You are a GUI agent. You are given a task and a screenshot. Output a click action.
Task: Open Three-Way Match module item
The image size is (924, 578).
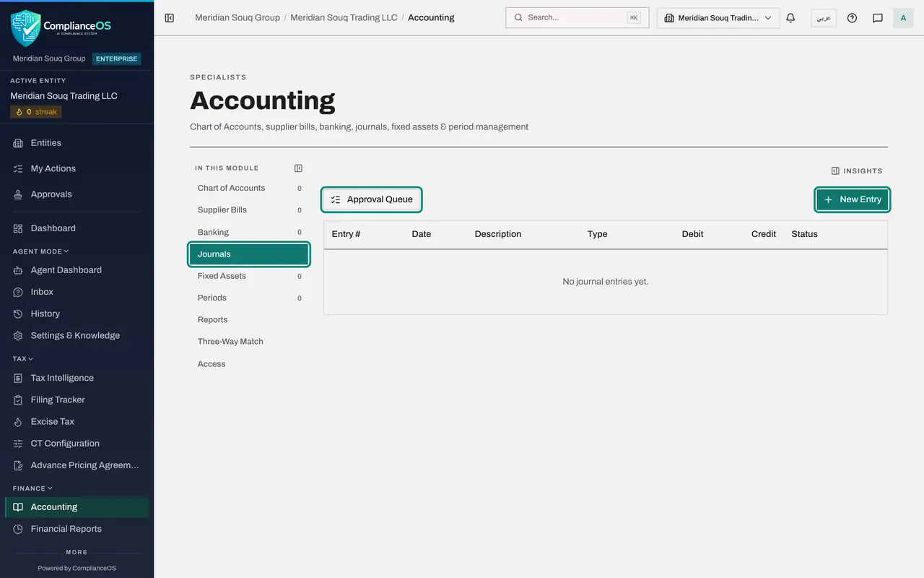[x=248, y=342]
